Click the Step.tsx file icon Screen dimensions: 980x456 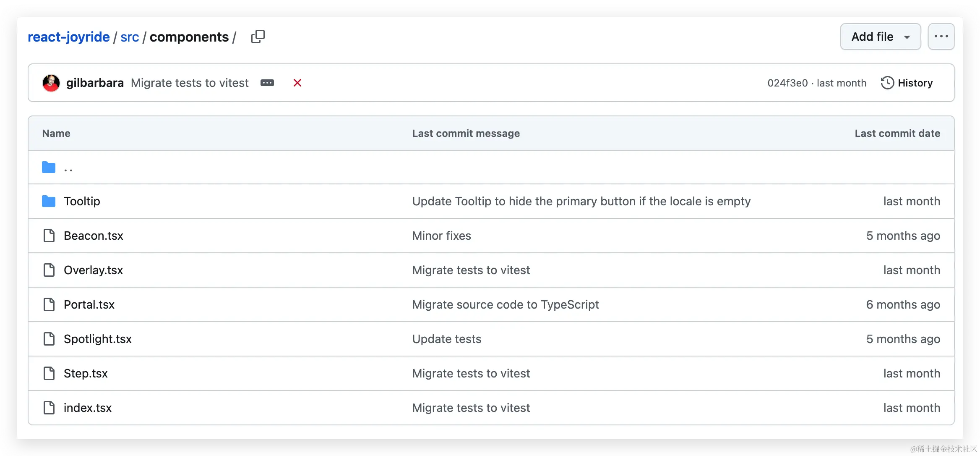[49, 373]
